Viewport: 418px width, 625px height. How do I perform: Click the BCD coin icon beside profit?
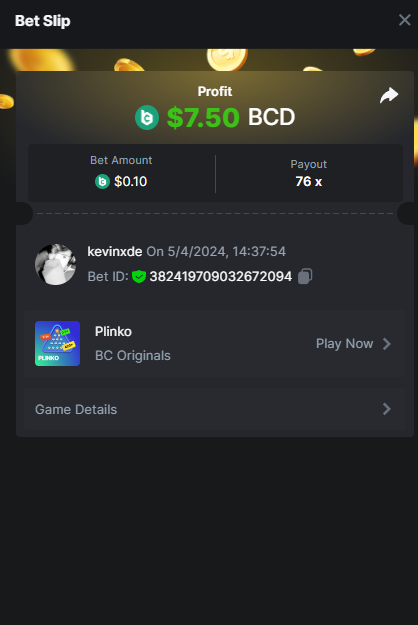pos(147,118)
